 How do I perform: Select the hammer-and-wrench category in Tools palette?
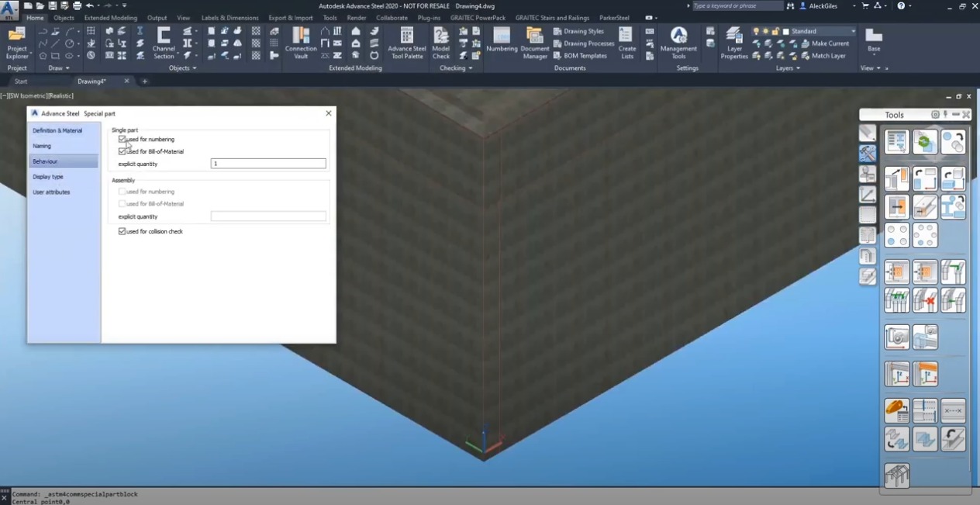(x=868, y=153)
